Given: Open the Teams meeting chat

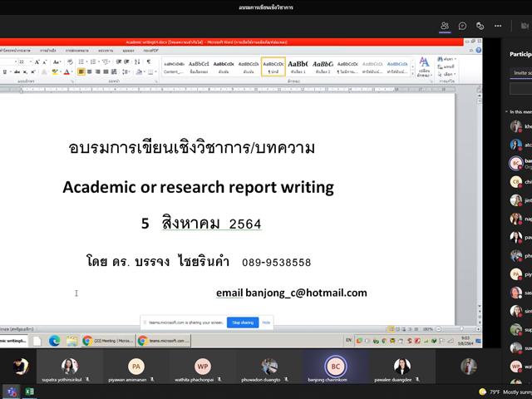Looking at the screenshot, I should pos(462,26).
